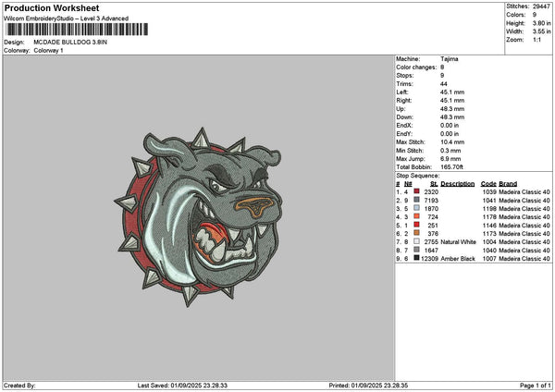
Task: Click the design name 'MCDADE BULLDOG 3.8IN'
Action: click(x=70, y=43)
